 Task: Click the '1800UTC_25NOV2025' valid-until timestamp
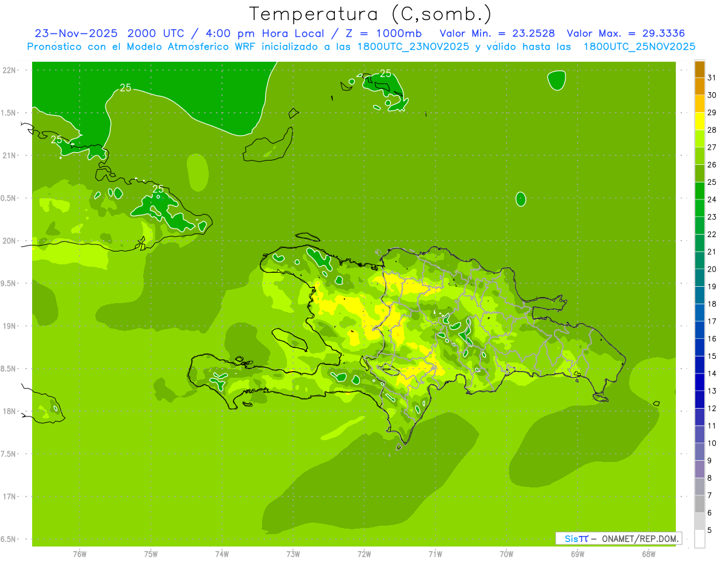639,47
